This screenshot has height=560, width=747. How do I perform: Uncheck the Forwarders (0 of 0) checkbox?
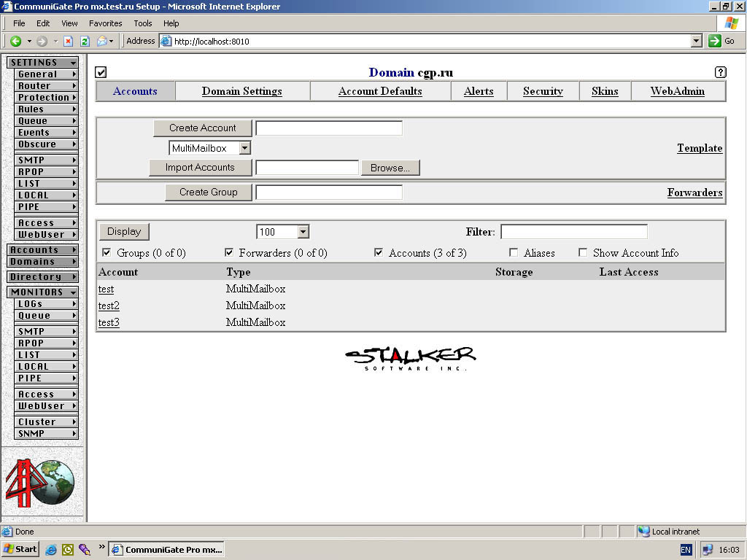tap(229, 252)
